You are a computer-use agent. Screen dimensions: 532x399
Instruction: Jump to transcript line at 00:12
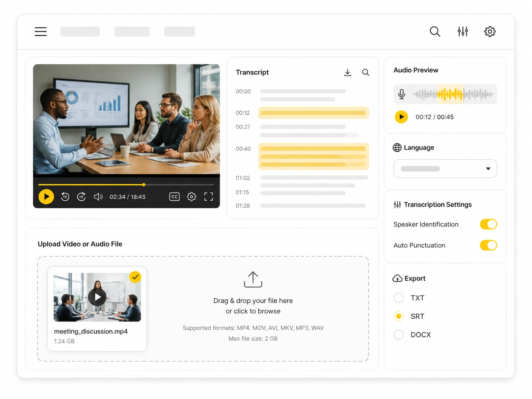point(313,113)
